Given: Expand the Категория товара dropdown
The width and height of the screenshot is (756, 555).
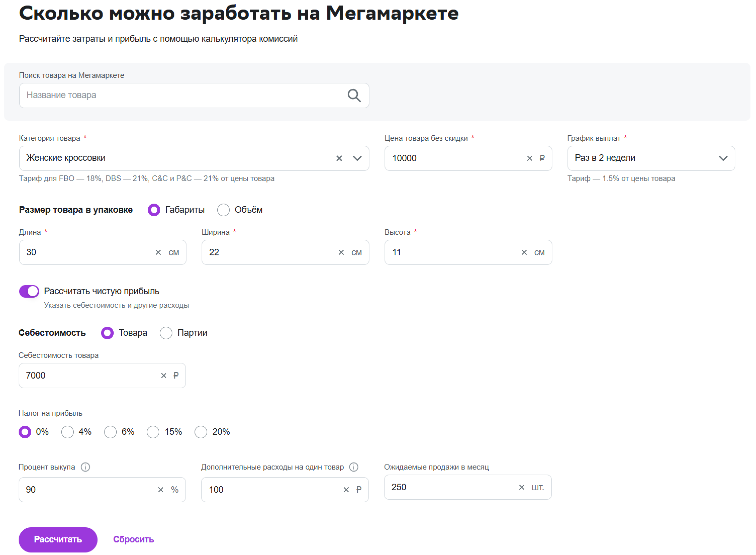Looking at the screenshot, I should 357,158.
